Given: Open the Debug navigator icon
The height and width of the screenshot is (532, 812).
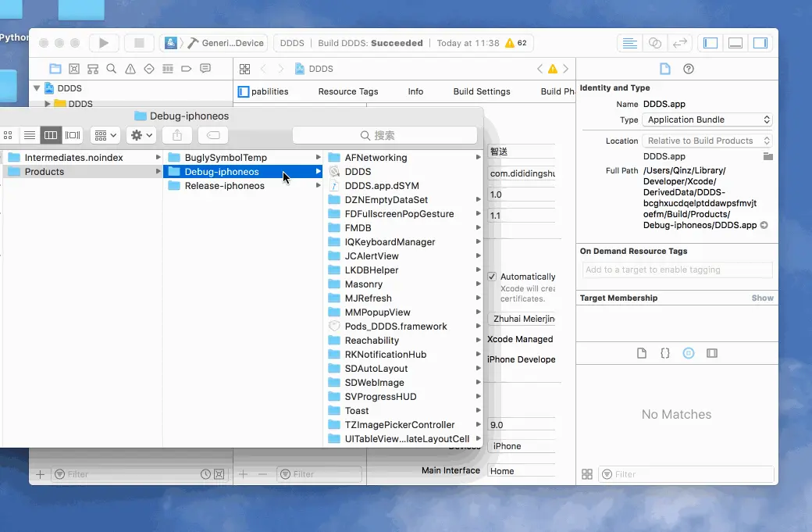Looking at the screenshot, I should point(168,69).
